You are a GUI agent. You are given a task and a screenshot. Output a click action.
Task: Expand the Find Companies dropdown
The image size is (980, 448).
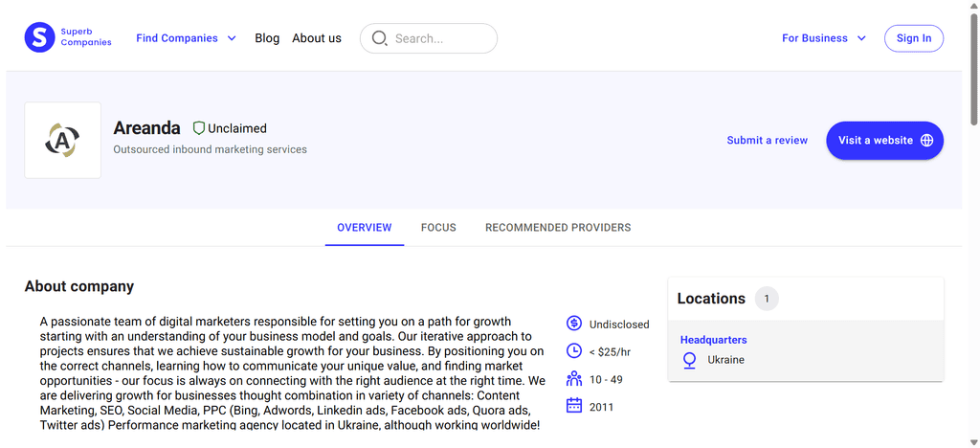(187, 38)
